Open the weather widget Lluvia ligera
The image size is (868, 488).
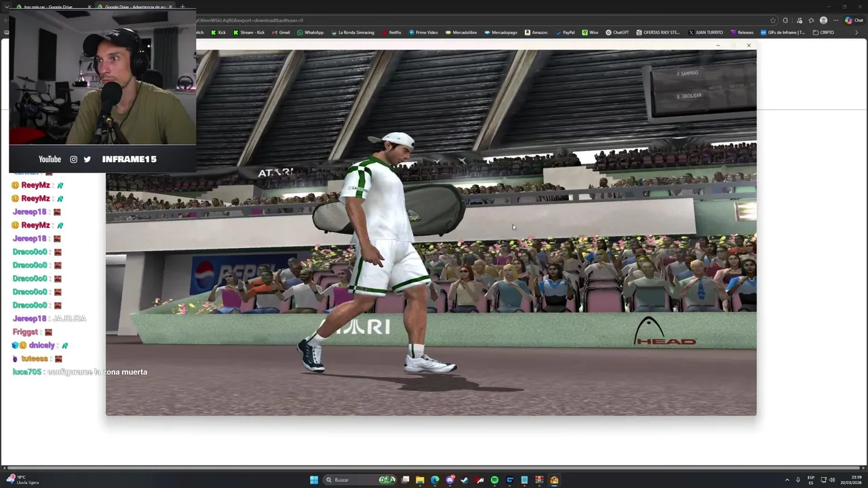point(22,480)
